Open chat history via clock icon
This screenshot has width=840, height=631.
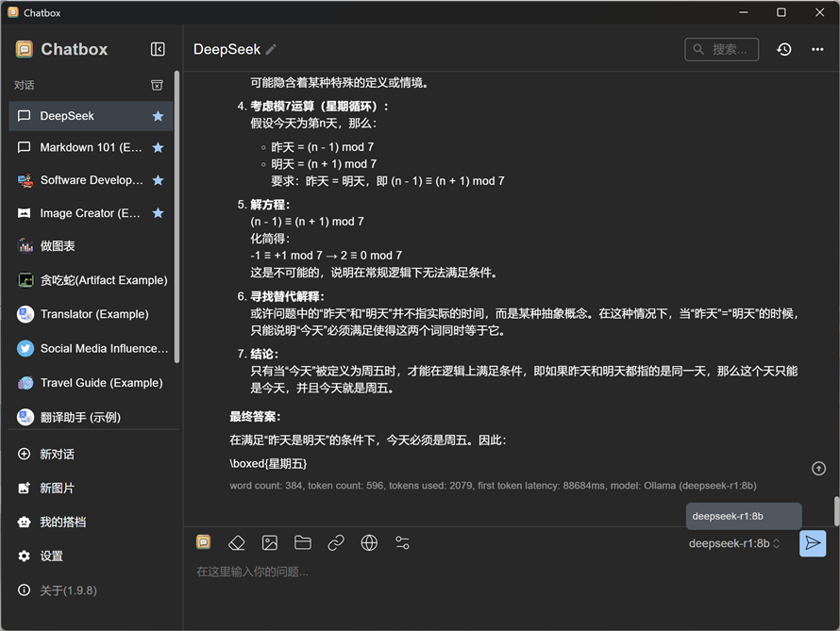click(783, 49)
